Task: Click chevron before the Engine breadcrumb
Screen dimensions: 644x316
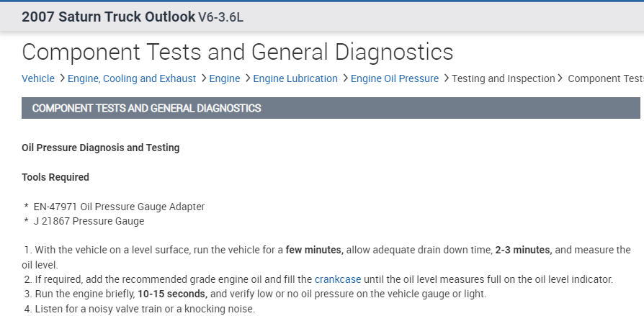Action: point(204,78)
